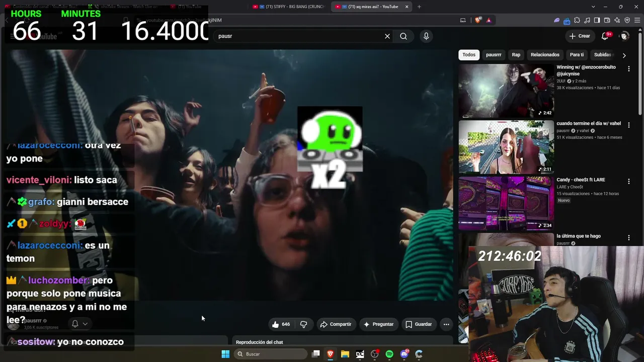Viewport: 644px width, 362px height.
Task: Toggle the Brave sidebar panel icon
Action: (x=597, y=20)
